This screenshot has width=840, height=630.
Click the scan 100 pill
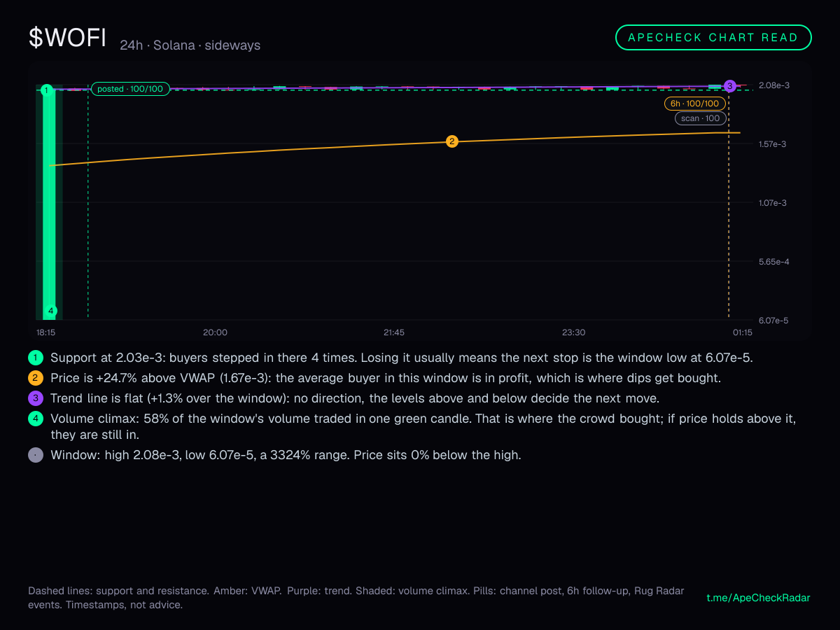(701, 118)
